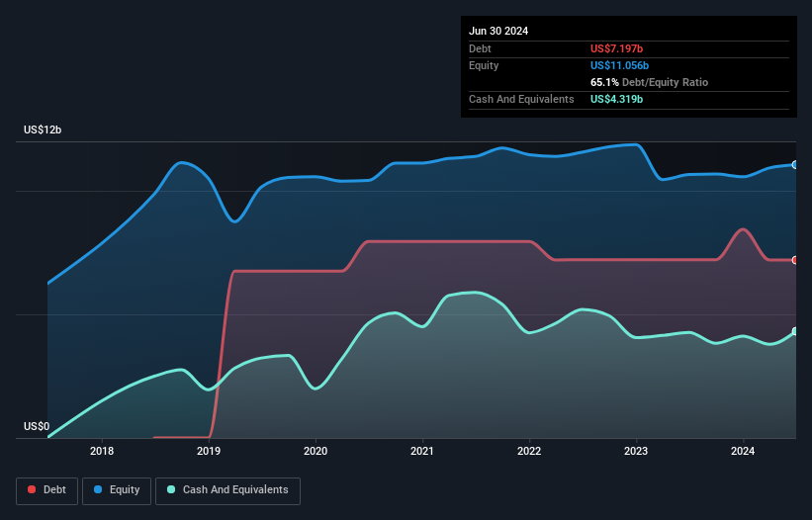Viewport: 812px width, 520px height.
Task: Click the US$4.319b cash value
Action: tap(616, 99)
